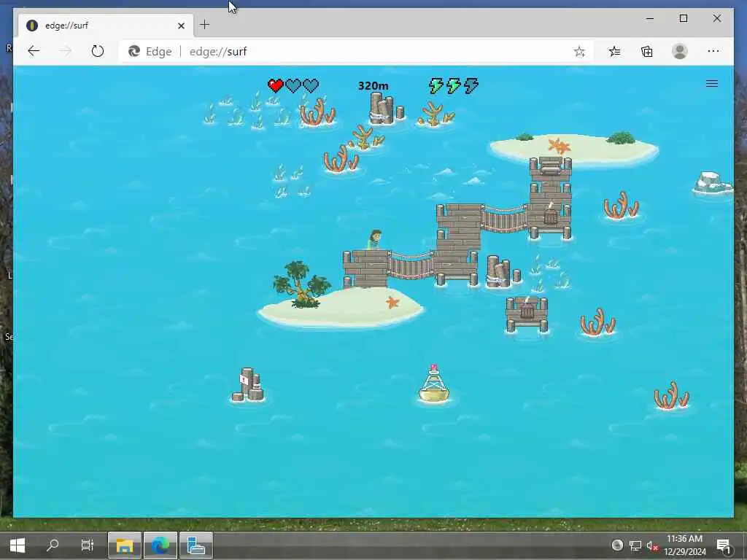Maximize the Edge window
The height and width of the screenshot is (560, 747).
click(x=683, y=18)
